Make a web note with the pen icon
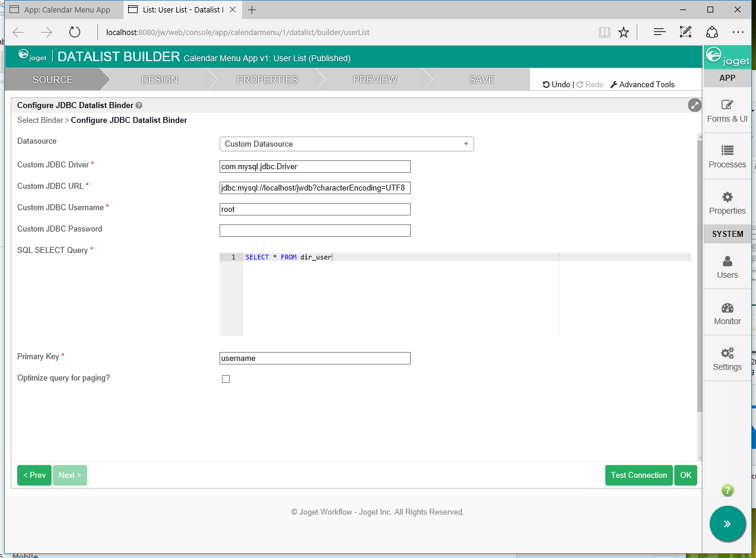Viewport: 756px width, 558px height. (x=685, y=32)
